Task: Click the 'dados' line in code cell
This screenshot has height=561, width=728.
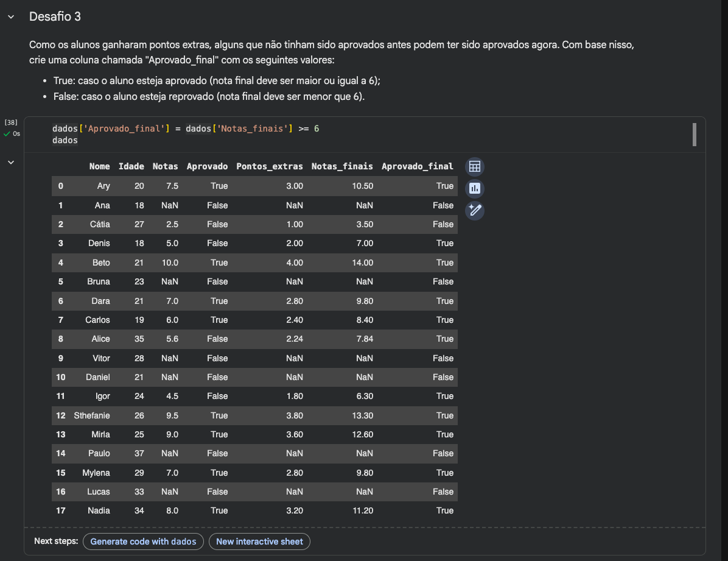Action: (x=65, y=141)
